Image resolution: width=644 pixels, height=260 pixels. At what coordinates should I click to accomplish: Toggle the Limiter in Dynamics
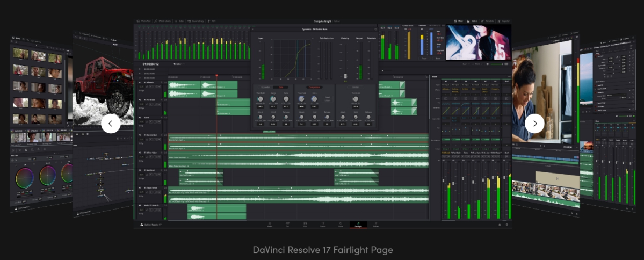coord(355,87)
